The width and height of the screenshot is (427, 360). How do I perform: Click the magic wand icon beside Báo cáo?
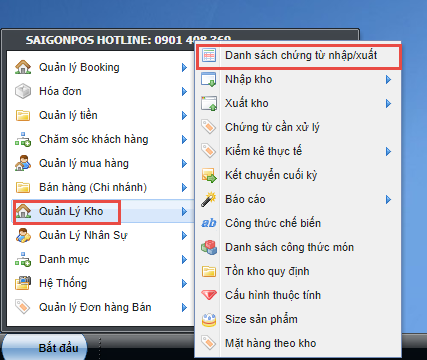[209, 199]
